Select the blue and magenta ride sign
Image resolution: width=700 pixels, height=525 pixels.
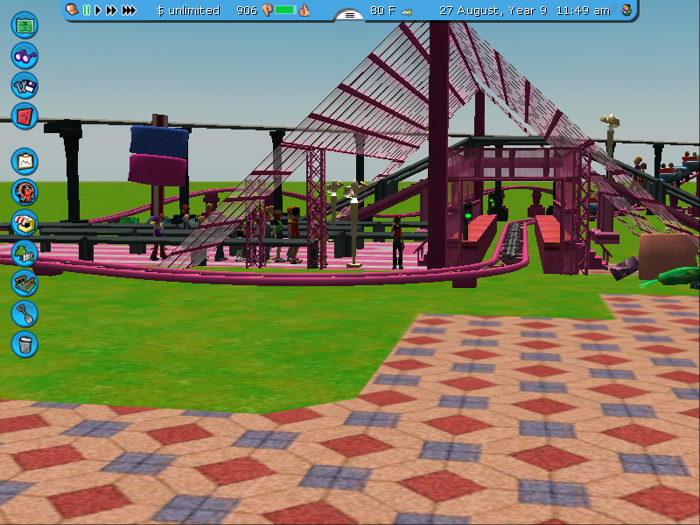coord(158,155)
